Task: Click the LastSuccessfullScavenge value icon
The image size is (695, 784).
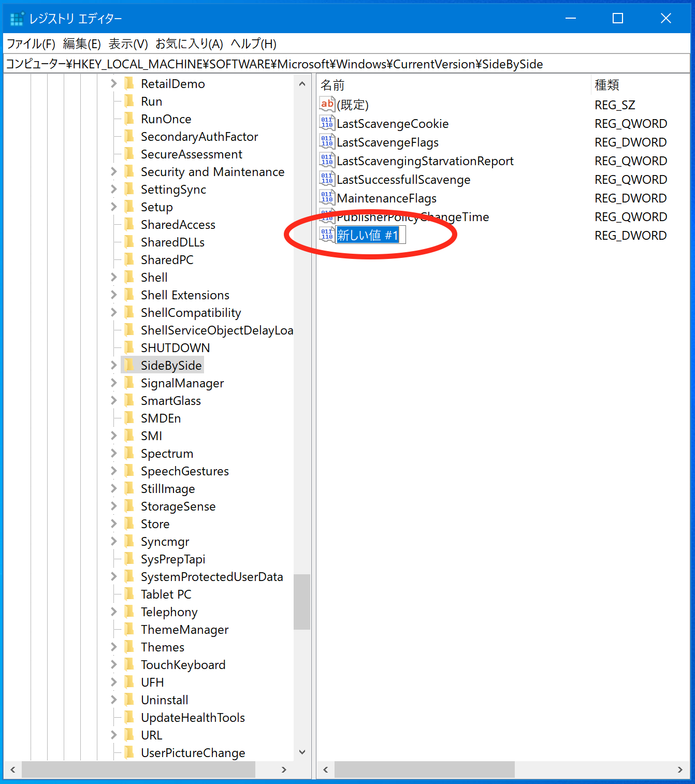Action: point(327,179)
